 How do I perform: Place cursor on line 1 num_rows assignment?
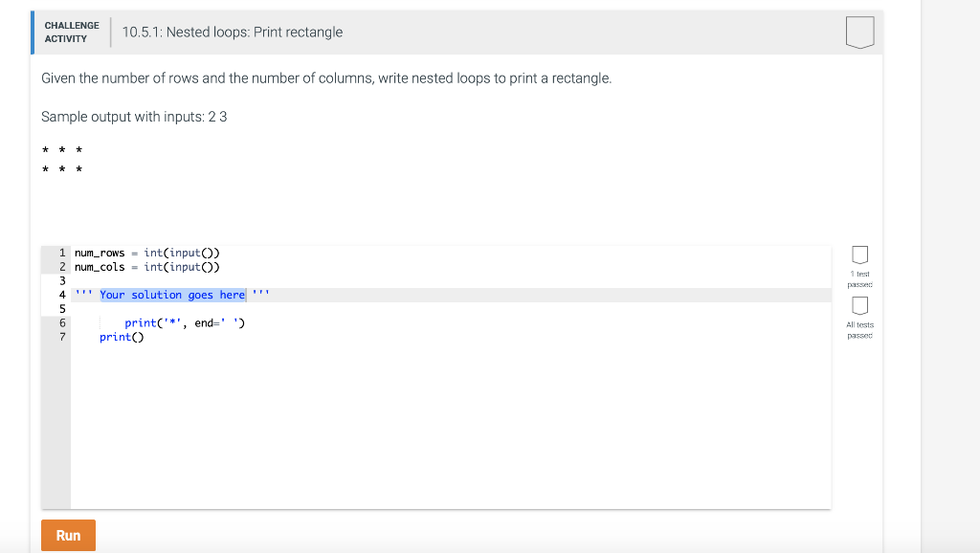(x=146, y=254)
